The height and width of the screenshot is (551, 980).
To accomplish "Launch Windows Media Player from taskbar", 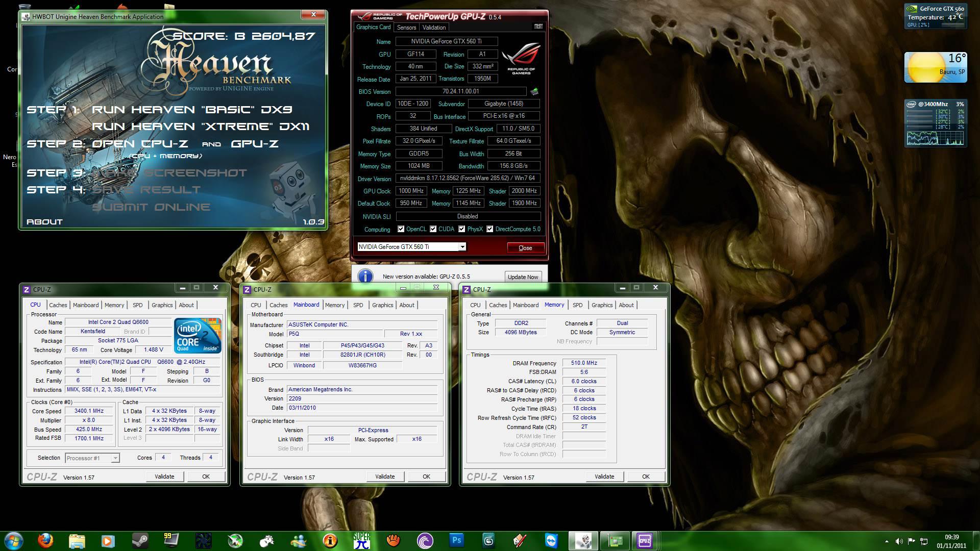I will click(108, 540).
